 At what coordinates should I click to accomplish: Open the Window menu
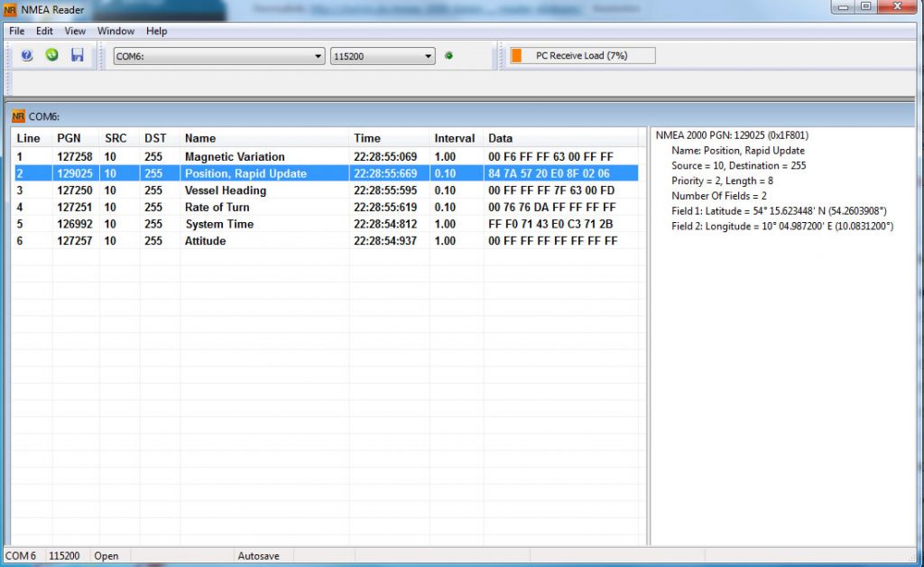point(115,31)
